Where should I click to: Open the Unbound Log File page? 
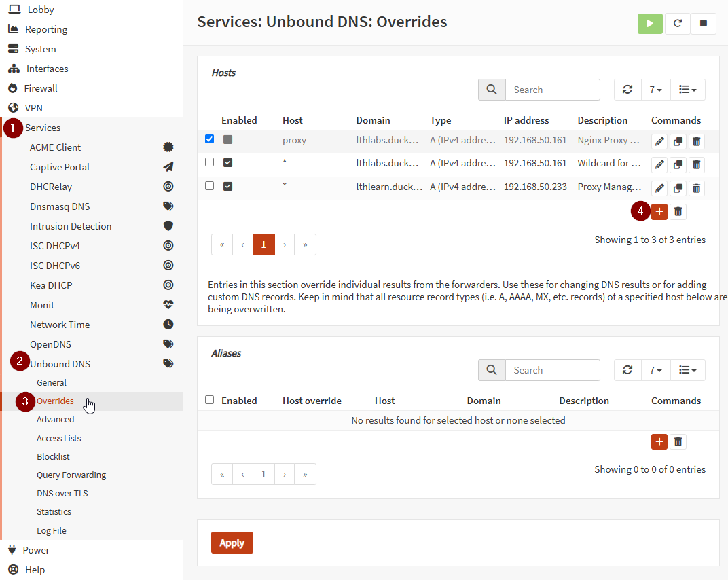click(52, 531)
